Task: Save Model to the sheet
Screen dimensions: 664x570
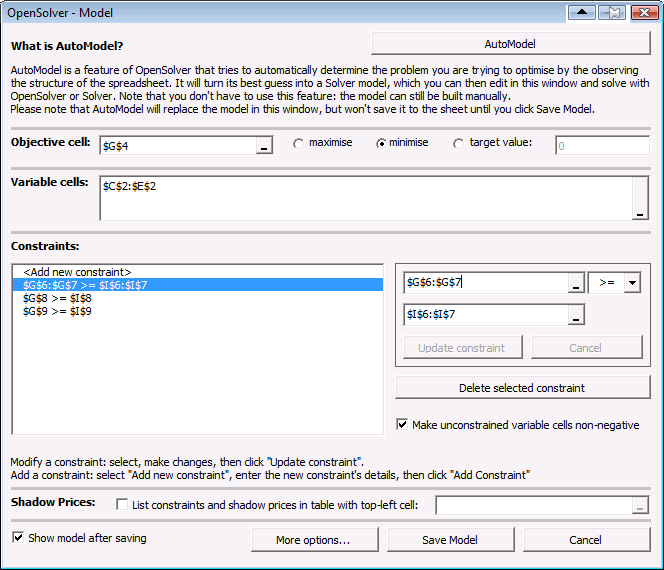Action: pos(451,540)
